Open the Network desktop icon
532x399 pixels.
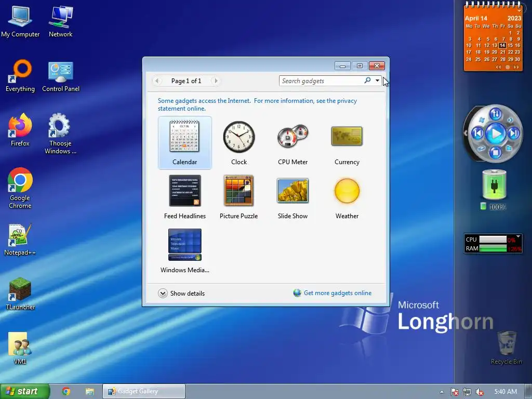coord(60,21)
